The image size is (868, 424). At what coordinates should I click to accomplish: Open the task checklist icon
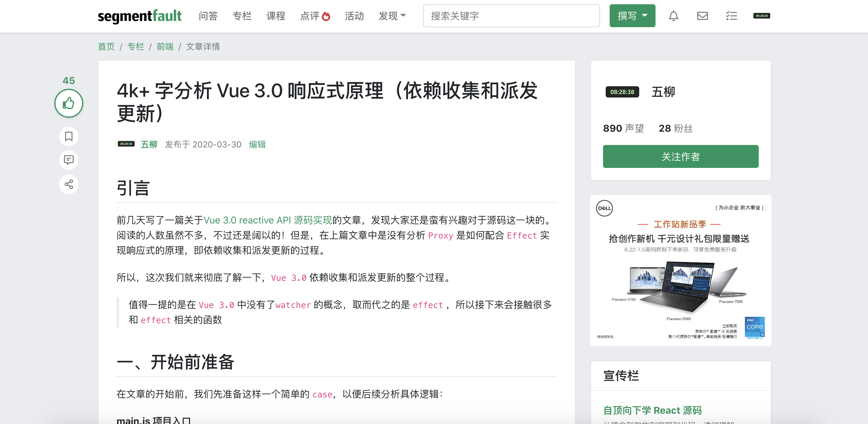(x=731, y=16)
